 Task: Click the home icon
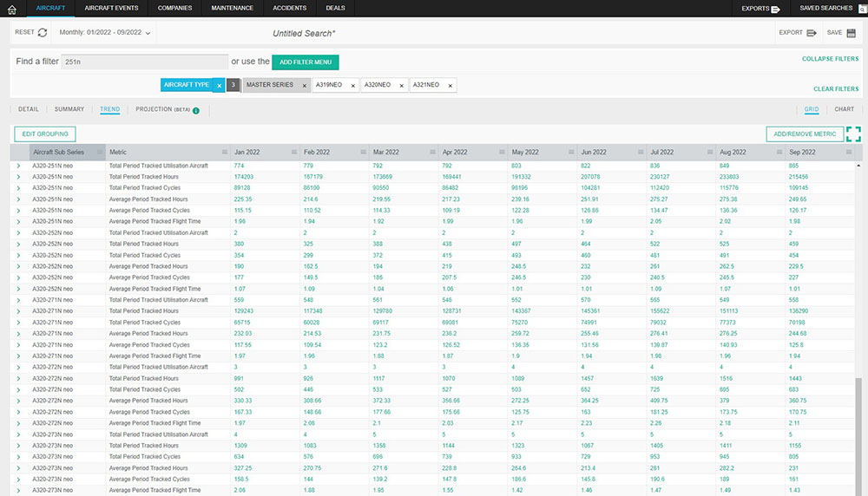pos(11,9)
